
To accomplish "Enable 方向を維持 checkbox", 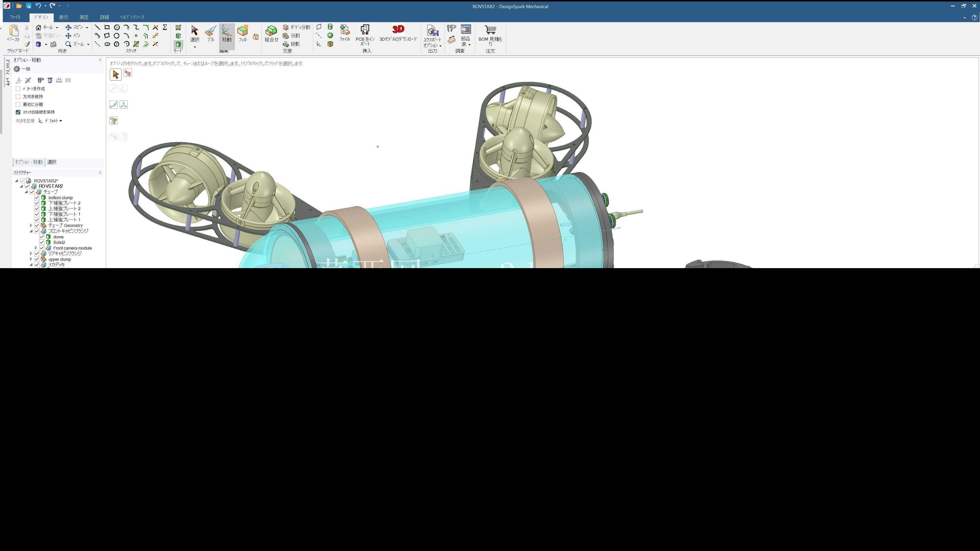I will tap(18, 97).
